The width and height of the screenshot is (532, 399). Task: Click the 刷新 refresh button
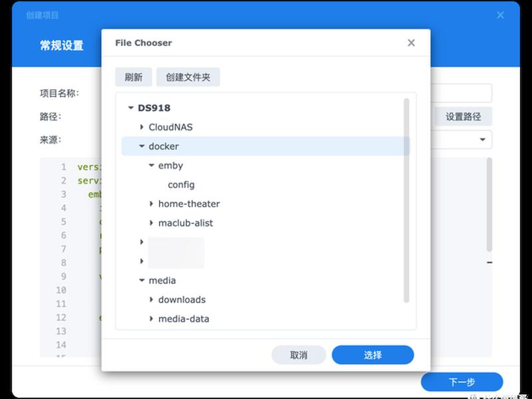[x=134, y=77]
